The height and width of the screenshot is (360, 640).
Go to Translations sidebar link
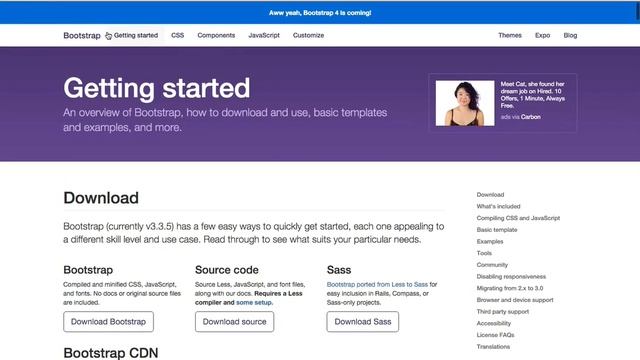coord(493,347)
